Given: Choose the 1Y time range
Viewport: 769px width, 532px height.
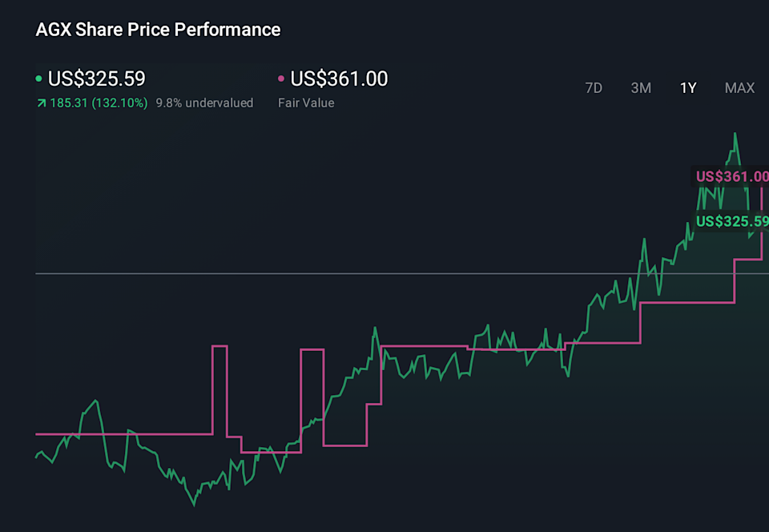Looking at the screenshot, I should click(688, 88).
